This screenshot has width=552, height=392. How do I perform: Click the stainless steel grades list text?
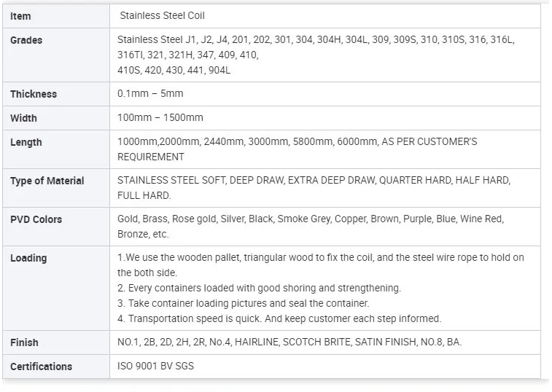[x=315, y=55]
